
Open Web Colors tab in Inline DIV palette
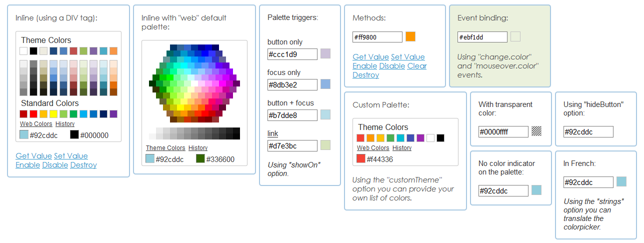(36, 124)
